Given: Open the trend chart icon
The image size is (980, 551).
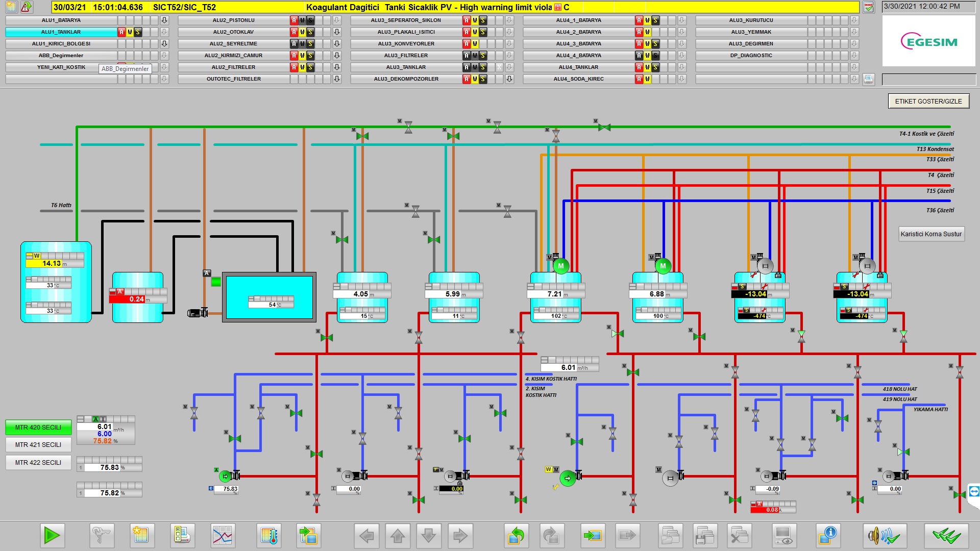Looking at the screenshot, I should pos(223,536).
